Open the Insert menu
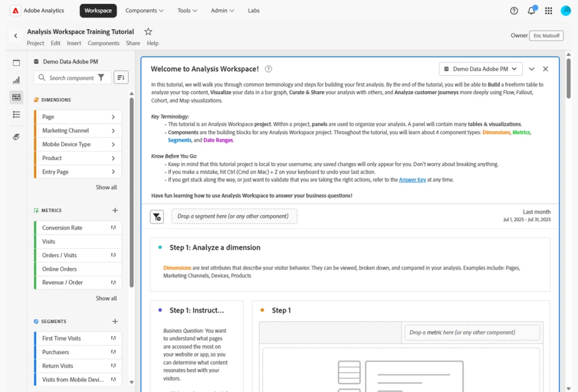This screenshot has height=392, width=578. (74, 43)
